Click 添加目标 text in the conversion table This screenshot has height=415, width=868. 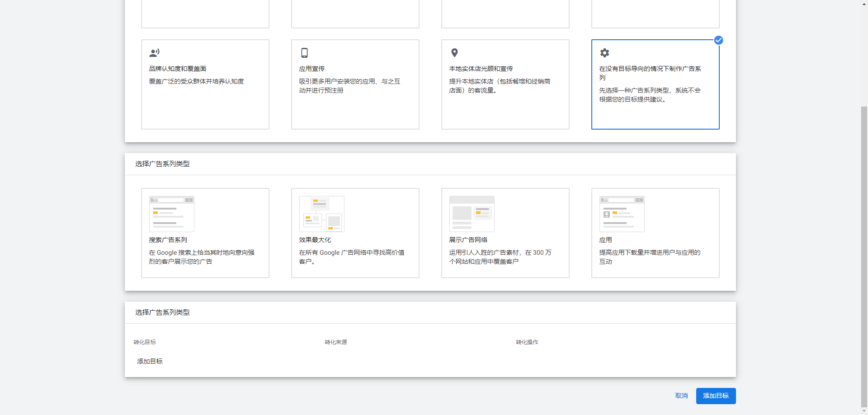click(150, 361)
